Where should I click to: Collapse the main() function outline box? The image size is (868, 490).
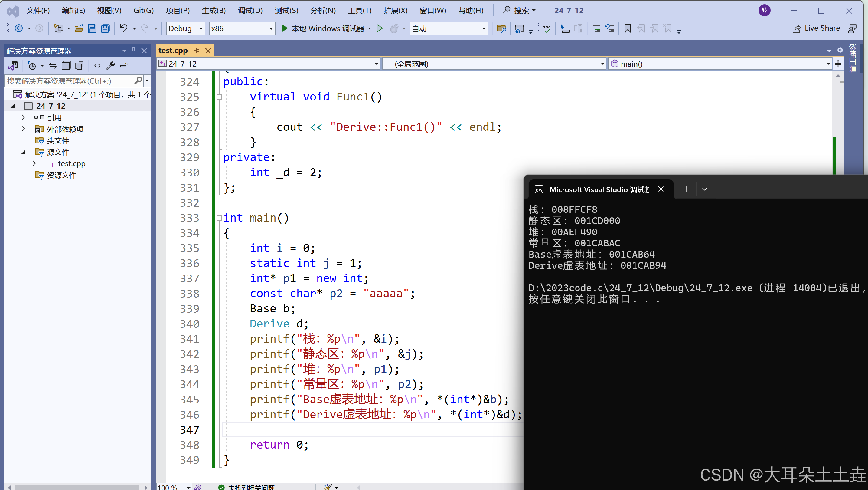coord(219,218)
